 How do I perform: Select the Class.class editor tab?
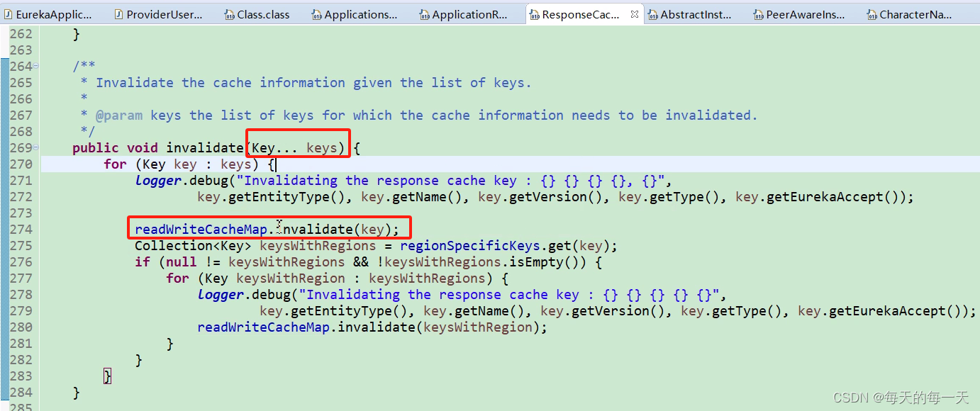tap(257, 14)
